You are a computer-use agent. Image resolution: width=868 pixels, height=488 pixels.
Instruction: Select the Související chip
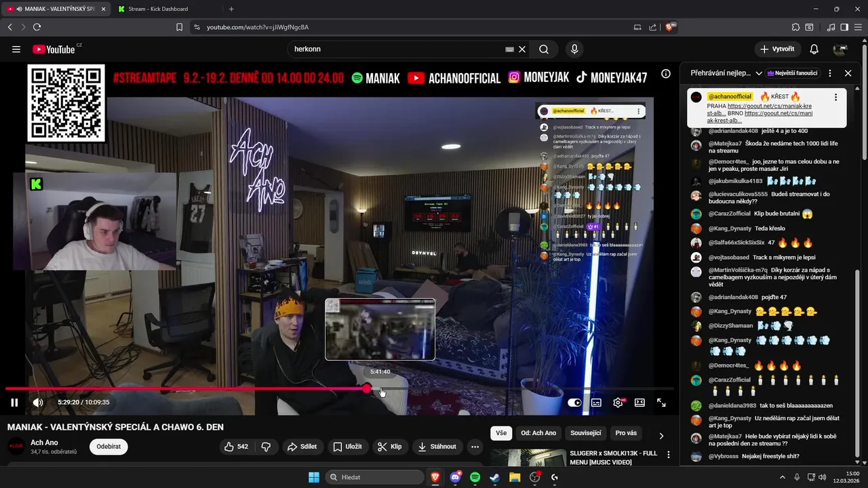586,433
